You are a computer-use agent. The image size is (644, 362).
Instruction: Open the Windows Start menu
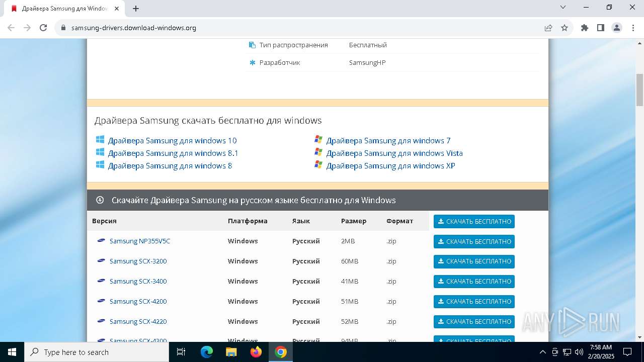pyautogui.click(x=12, y=352)
